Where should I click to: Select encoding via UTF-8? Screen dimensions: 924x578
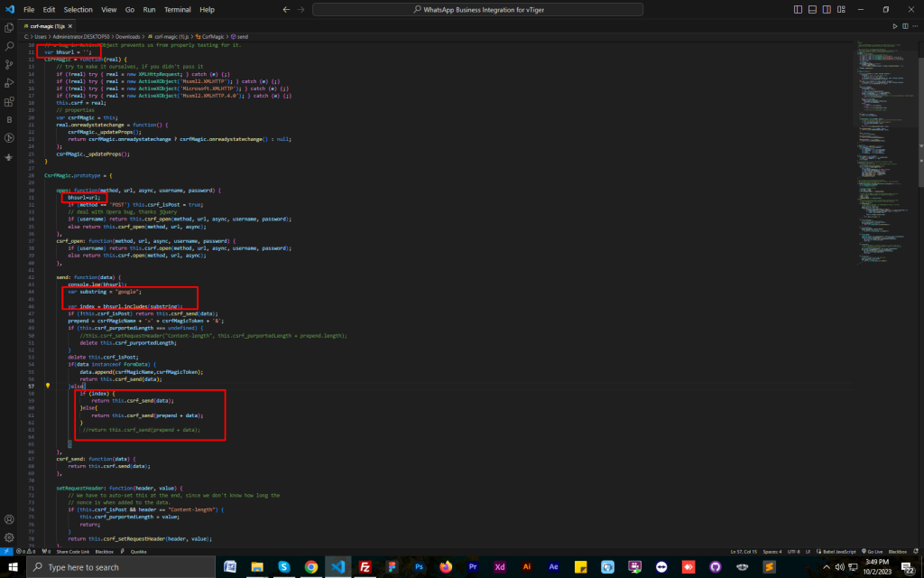[794, 552]
